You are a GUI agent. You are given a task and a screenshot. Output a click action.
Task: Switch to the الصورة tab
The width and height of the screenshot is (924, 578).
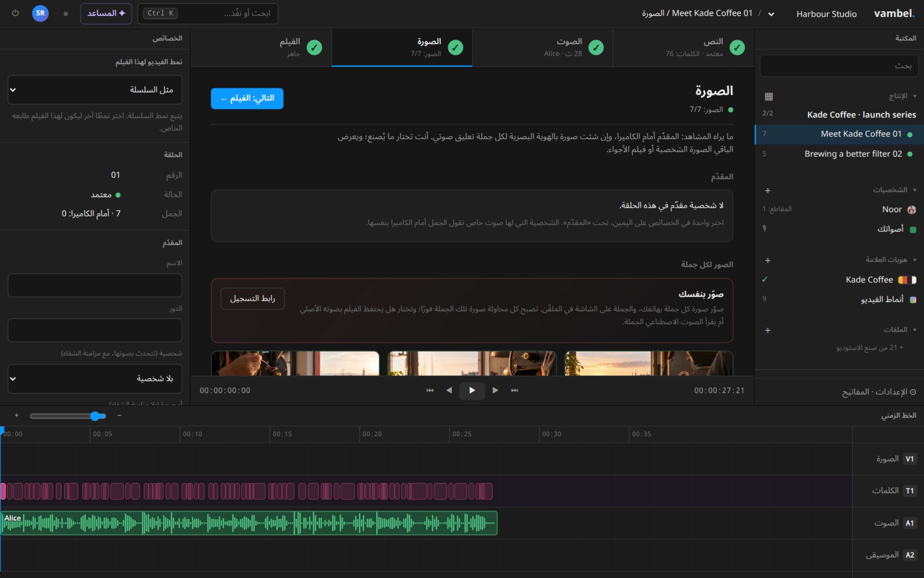[402, 47]
